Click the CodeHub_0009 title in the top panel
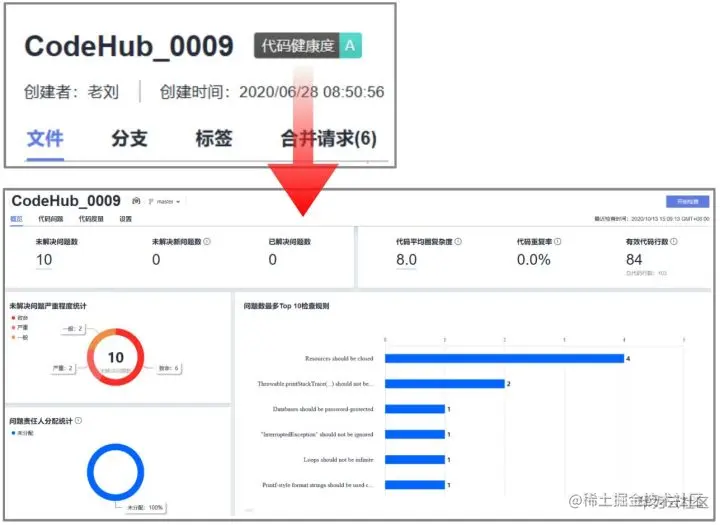Image resolution: width=720 pixels, height=525 pixels. tap(129, 46)
